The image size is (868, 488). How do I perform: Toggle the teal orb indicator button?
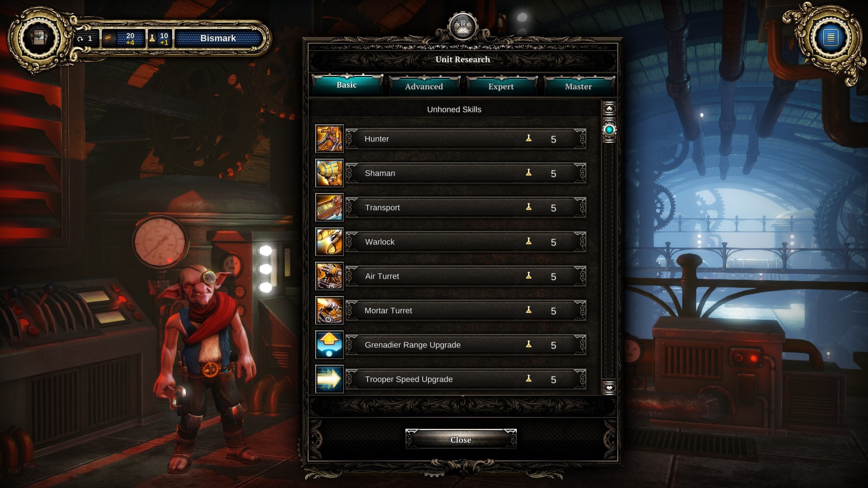(609, 130)
